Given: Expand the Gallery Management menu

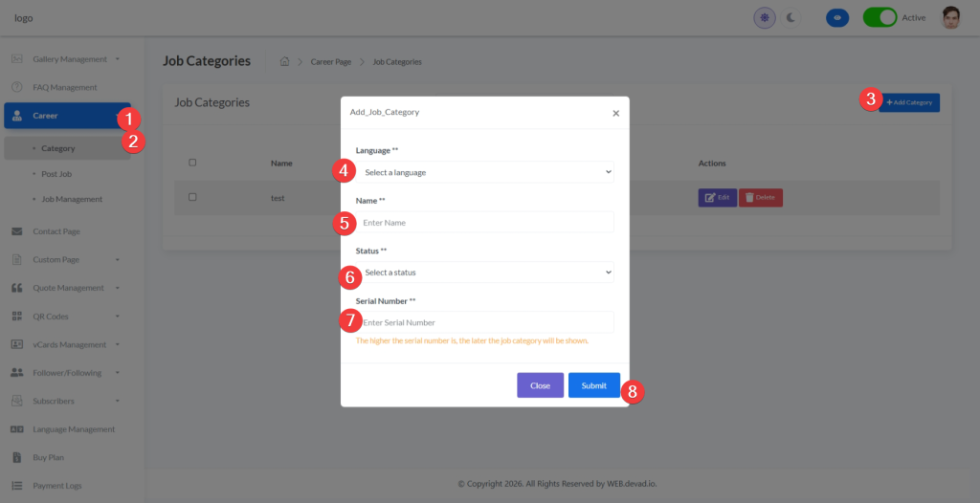Looking at the screenshot, I should pos(70,59).
